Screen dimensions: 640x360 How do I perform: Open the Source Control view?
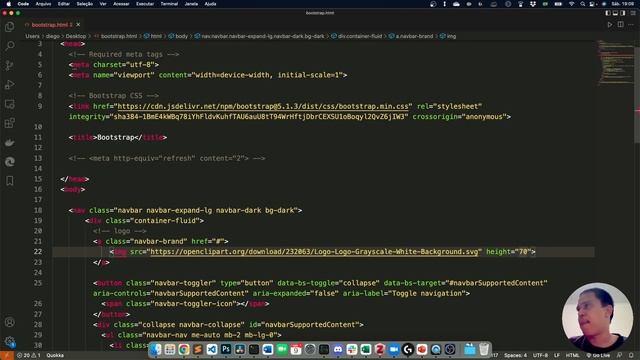pyautogui.click(x=9, y=65)
